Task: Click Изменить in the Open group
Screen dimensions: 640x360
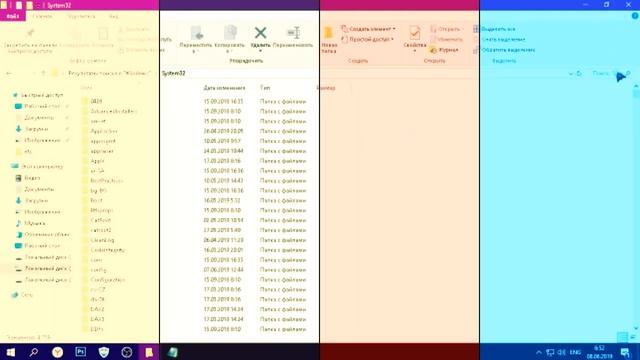Action: [x=447, y=40]
